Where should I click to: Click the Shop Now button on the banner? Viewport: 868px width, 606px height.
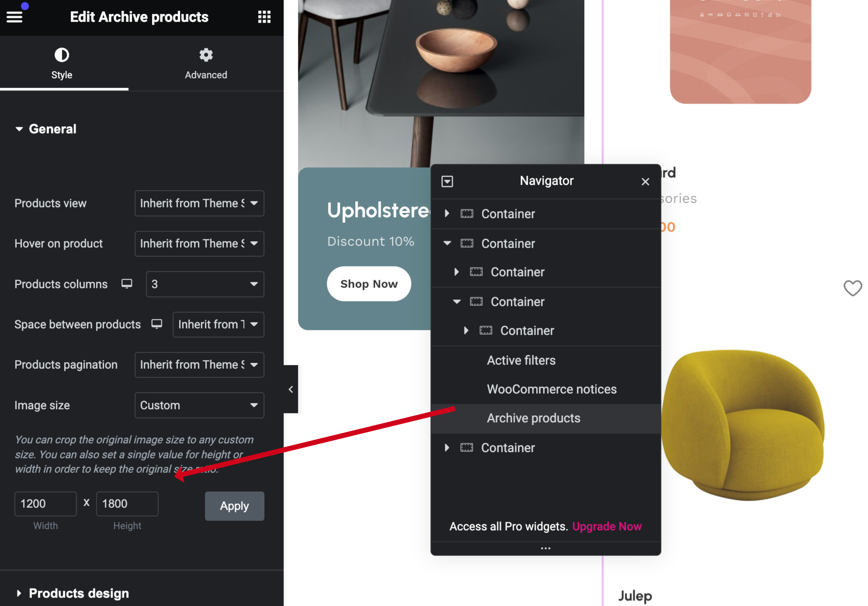pyautogui.click(x=369, y=284)
